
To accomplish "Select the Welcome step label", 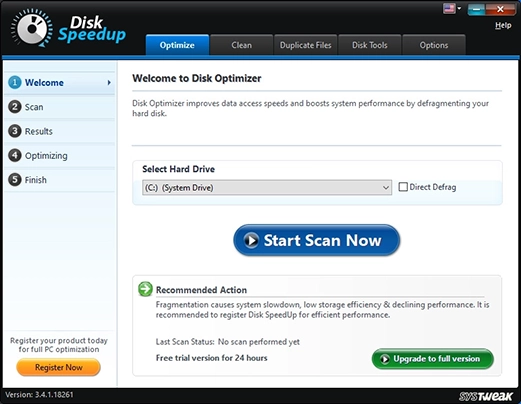I will pyautogui.click(x=44, y=83).
